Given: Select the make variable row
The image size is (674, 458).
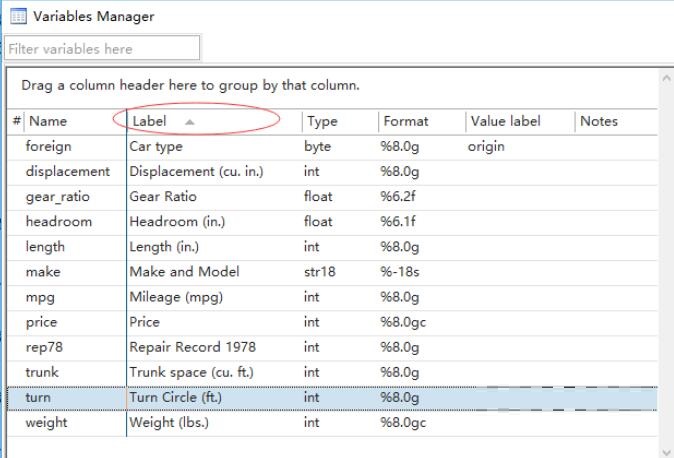Looking at the screenshot, I should coord(43,271).
